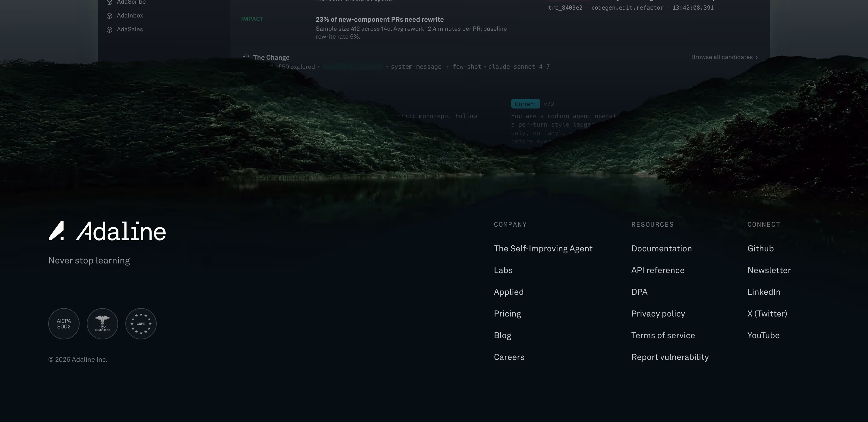Image resolution: width=868 pixels, height=422 pixels.
Task: Click the icon beside The Change heading
Action: click(246, 57)
